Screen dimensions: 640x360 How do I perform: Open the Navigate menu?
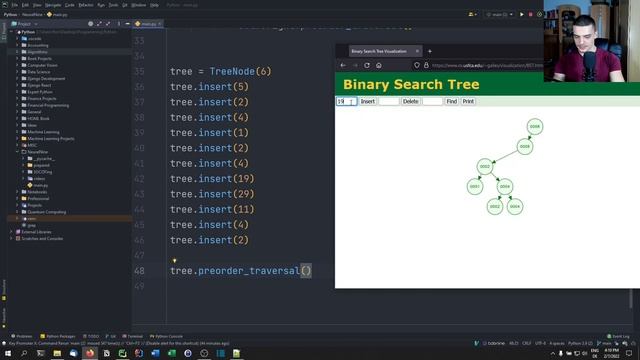click(53, 5)
